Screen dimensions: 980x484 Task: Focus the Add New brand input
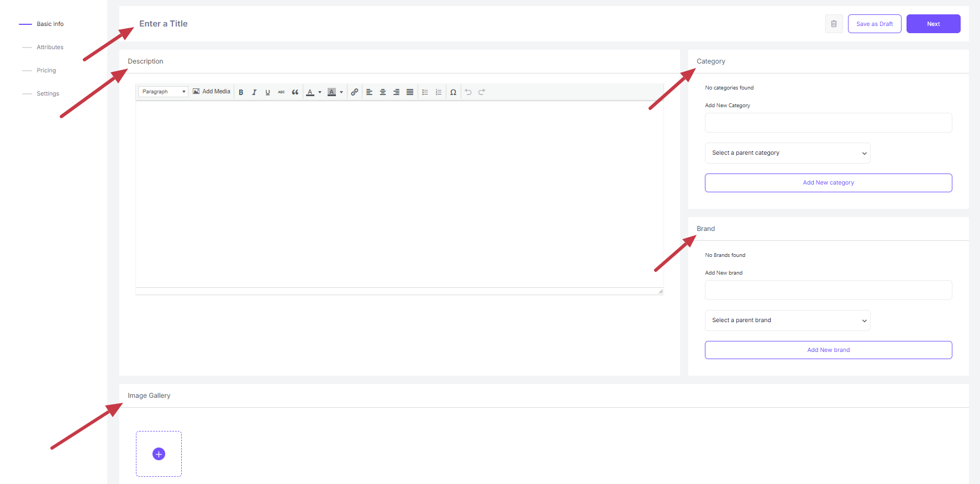tap(828, 290)
